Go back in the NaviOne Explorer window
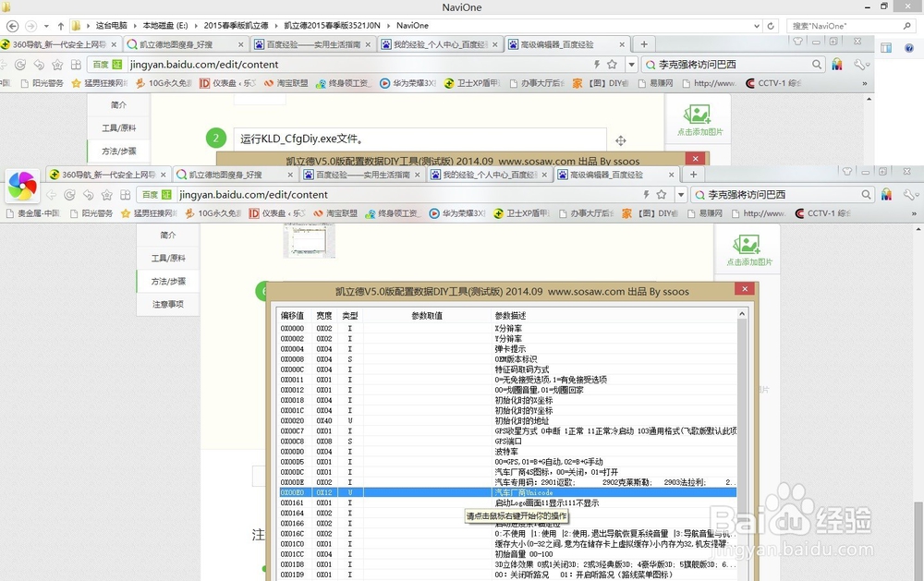Screen dimensions: 924x581 (12, 26)
